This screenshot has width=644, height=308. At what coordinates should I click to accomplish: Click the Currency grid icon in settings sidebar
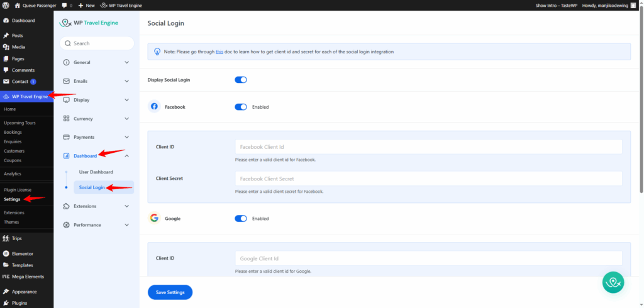coord(67,119)
